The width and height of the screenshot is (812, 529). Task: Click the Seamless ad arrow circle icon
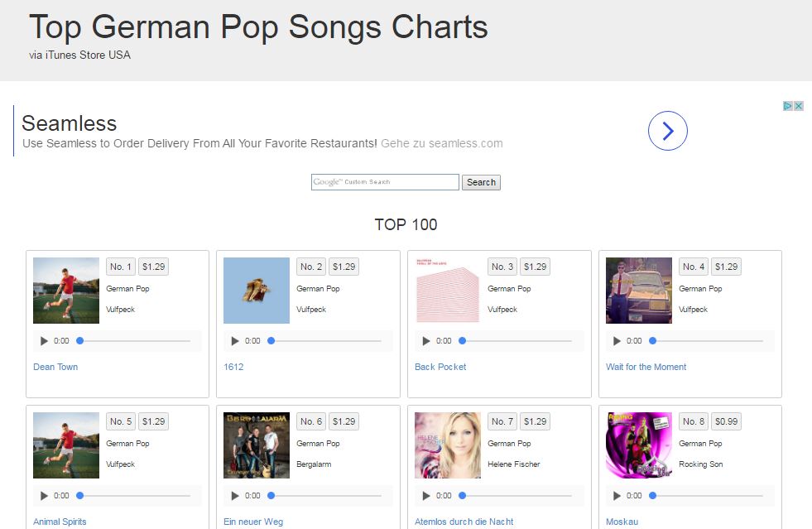tap(667, 131)
